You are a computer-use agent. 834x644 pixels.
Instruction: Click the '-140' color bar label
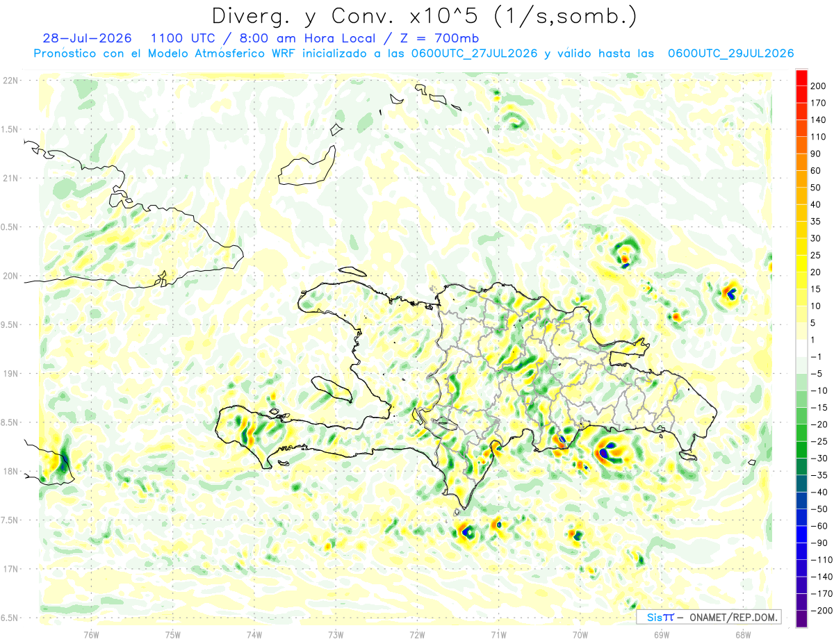click(822, 577)
